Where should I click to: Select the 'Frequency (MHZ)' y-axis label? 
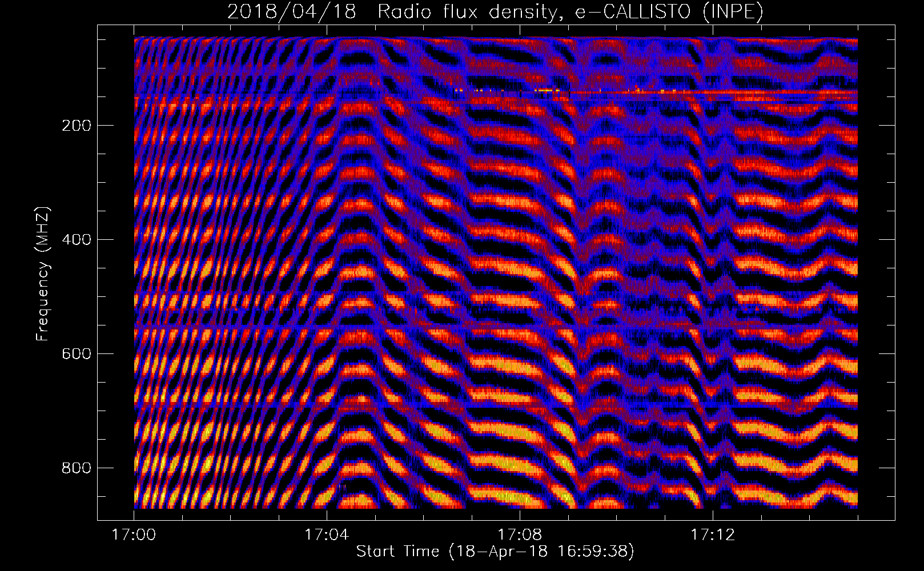coord(43,274)
